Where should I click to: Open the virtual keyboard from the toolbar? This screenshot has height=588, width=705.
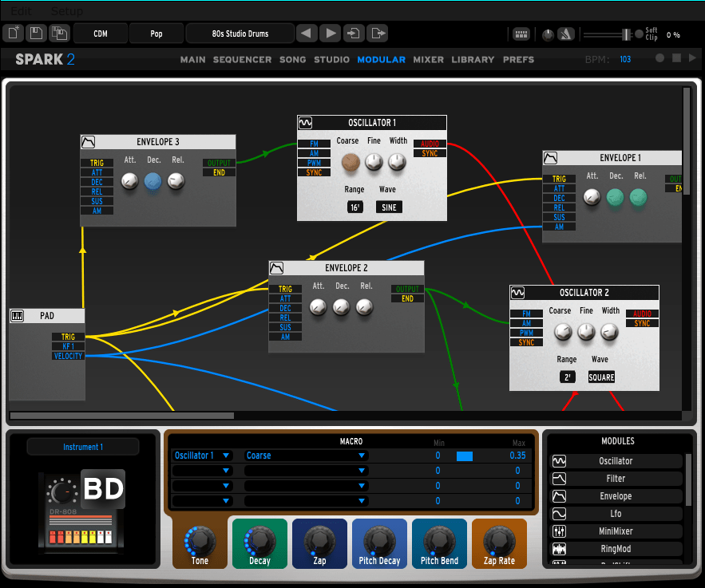click(521, 34)
